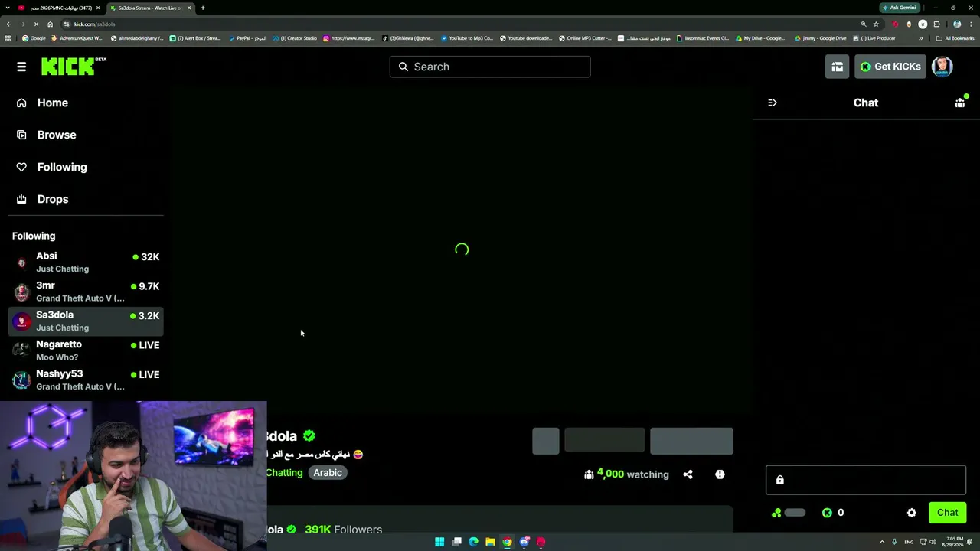This screenshot has height=551, width=980.
Task: Bookmark this page with star icon
Action: 877,24
